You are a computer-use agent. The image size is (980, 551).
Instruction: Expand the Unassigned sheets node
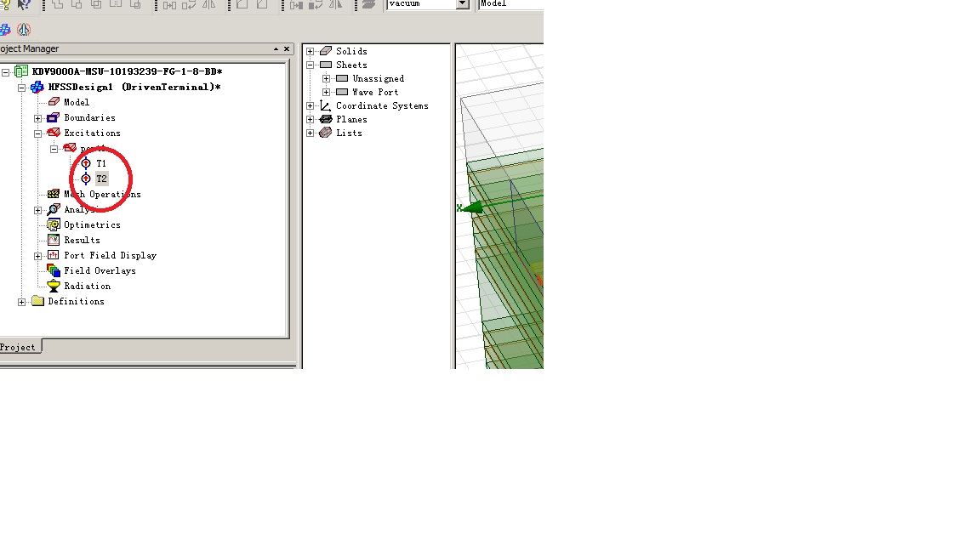(327, 79)
